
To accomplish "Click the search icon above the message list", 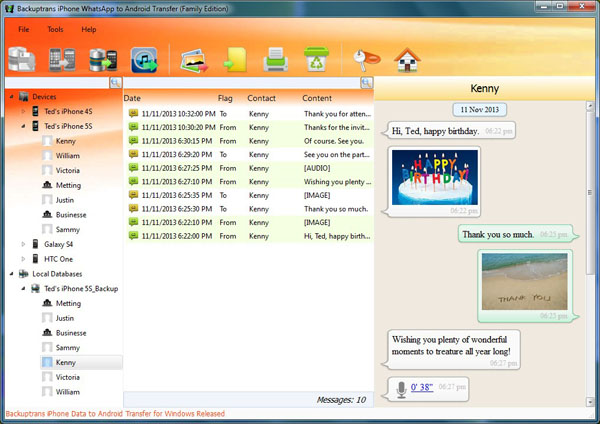I will point(367,83).
